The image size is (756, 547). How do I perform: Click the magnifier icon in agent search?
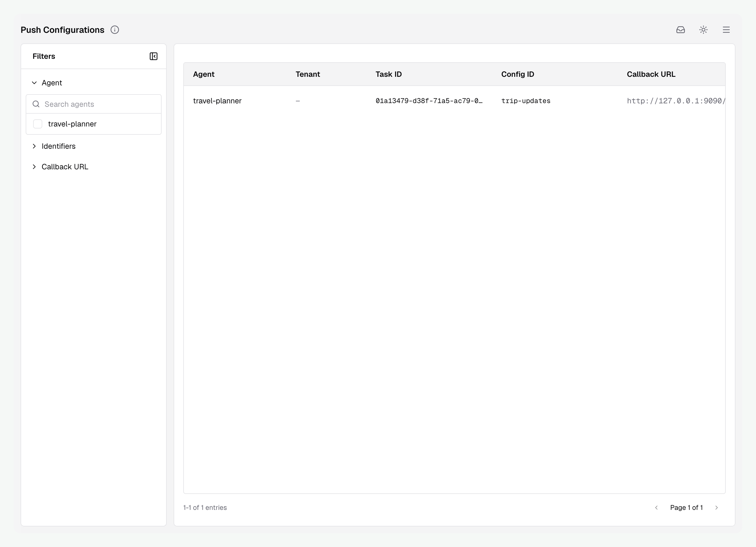36,104
